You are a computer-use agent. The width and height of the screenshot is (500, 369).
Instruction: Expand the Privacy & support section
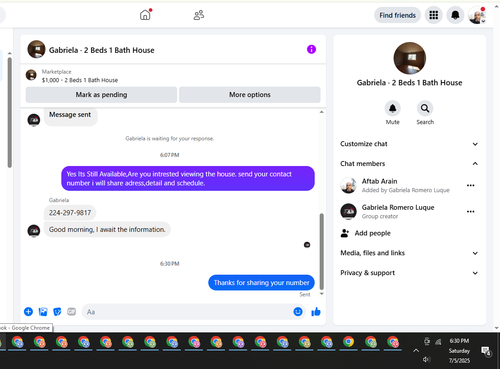[409, 273]
